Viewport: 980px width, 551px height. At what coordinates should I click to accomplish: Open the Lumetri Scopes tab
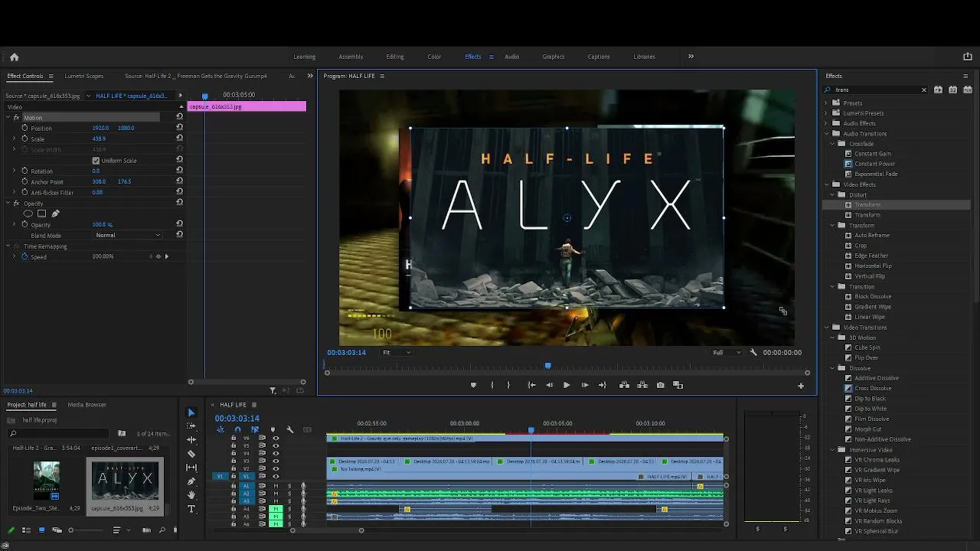[x=84, y=76]
